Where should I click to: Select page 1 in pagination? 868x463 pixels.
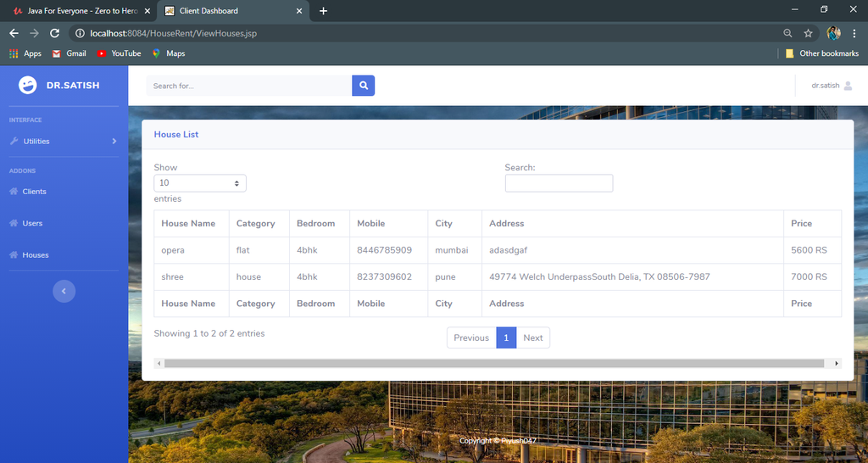(506, 337)
